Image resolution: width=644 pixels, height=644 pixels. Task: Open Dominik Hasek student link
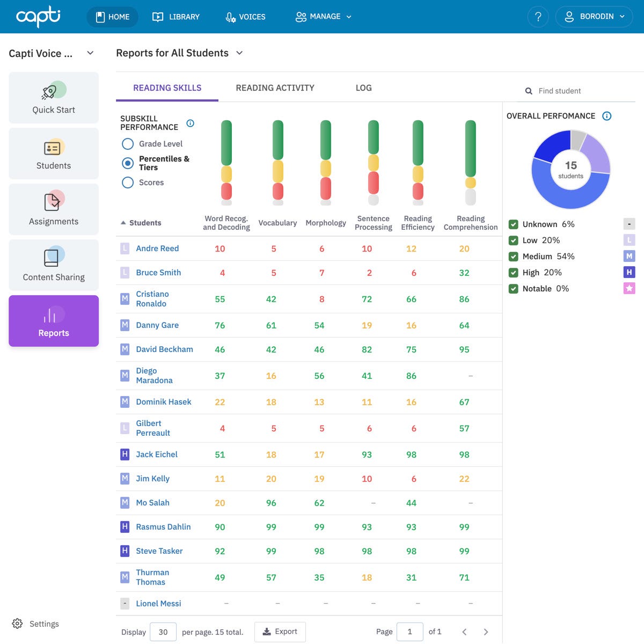point(164,401)
